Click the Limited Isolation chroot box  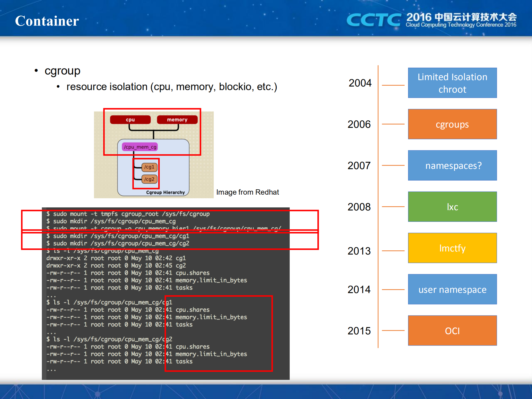pyautogui.click(x=452, y=83)
